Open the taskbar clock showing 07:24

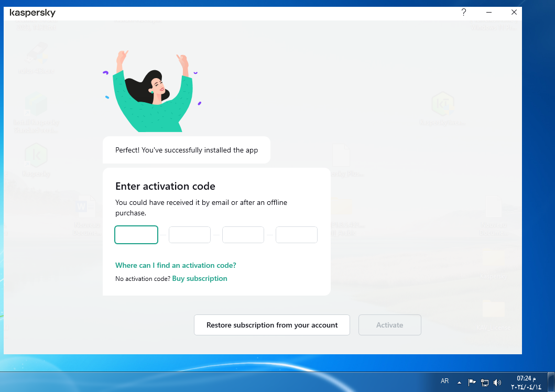tap(526, 383)
